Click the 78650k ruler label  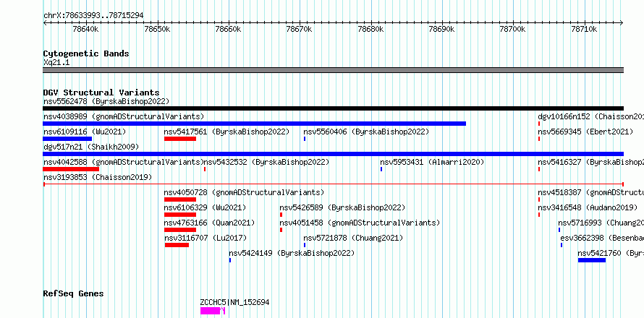click(158, 30)
